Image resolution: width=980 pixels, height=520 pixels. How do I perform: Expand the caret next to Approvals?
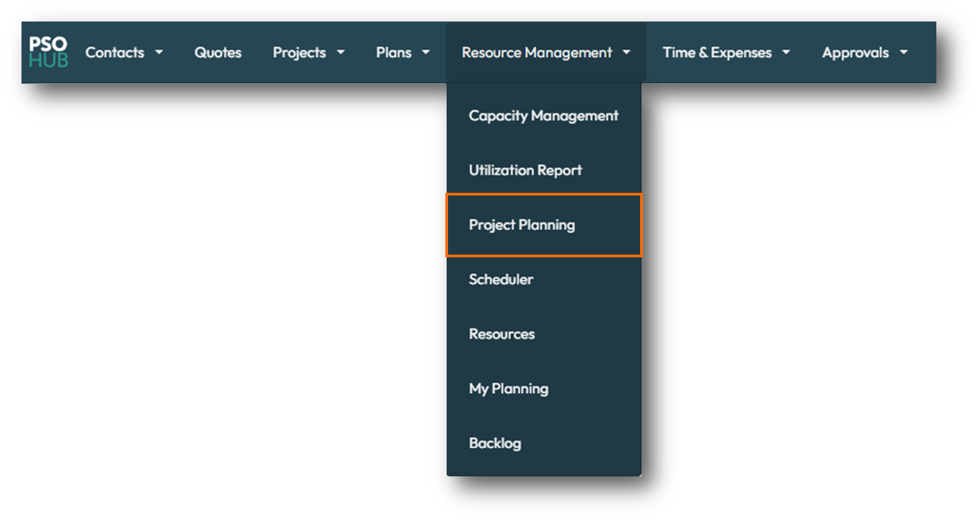(904, 52)
